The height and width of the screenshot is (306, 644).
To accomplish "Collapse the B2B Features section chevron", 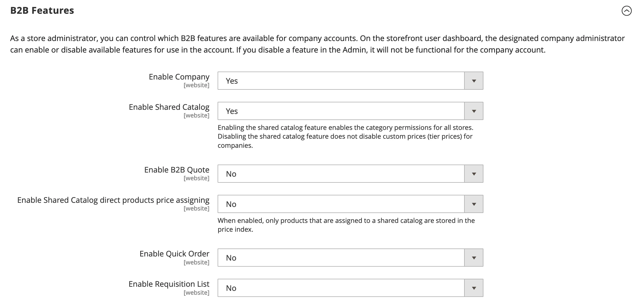I will (627, 11).
